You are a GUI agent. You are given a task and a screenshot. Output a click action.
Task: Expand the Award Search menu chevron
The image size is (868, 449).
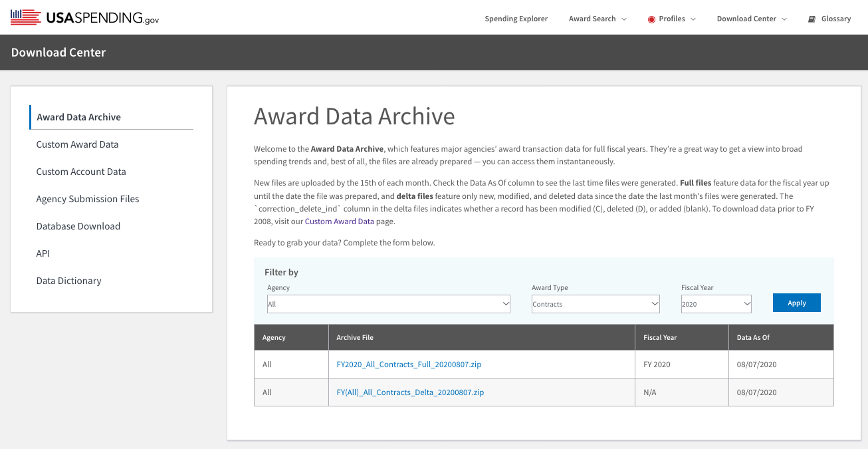click(x=624, y=19)
